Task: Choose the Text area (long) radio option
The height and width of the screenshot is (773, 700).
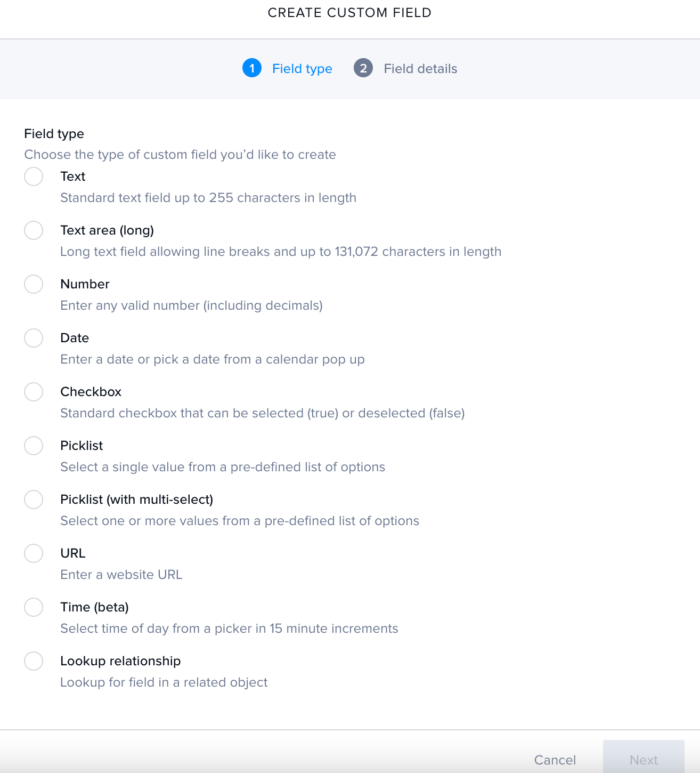Action: tap(34, 230)
